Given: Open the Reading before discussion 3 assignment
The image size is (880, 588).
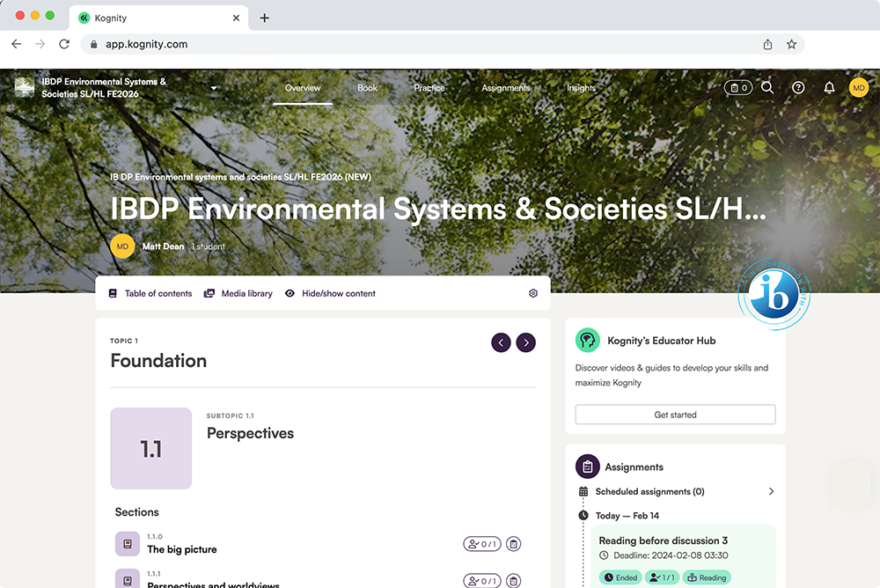Looking at the screenshot, I should 662,540.
